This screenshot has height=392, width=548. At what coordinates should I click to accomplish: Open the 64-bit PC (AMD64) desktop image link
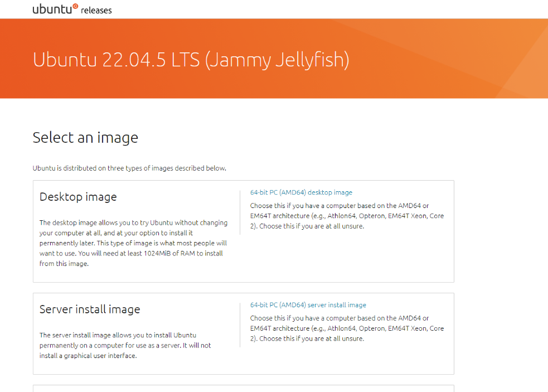coord(301,192)
